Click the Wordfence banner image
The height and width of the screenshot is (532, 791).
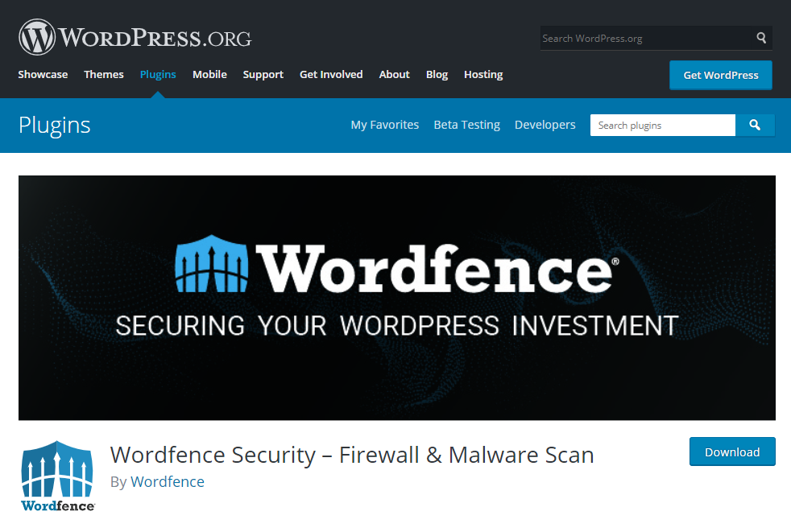pos(396,298)
